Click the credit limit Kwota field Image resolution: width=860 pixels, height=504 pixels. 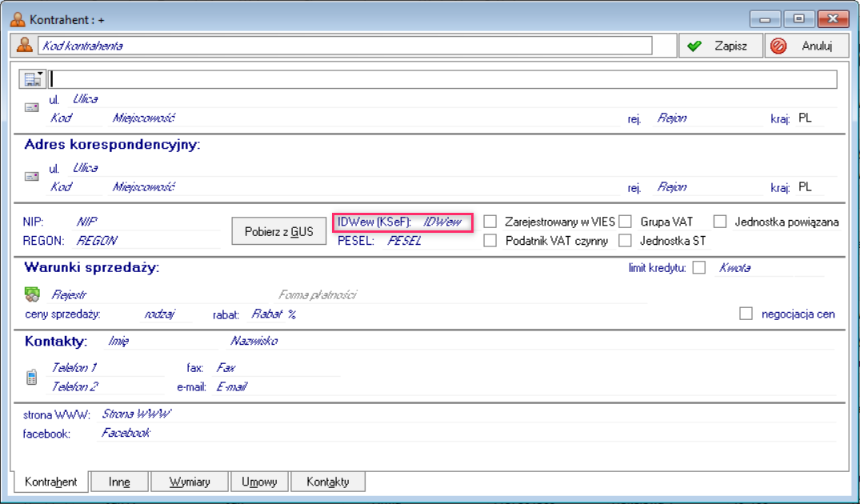[753, 268]
